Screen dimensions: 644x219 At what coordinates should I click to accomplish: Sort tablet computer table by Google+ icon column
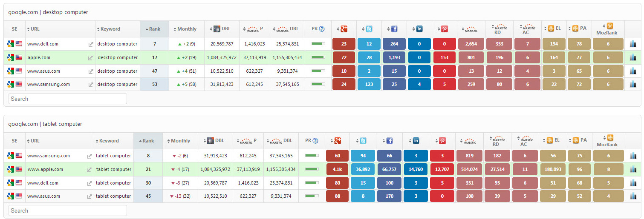tap(338, 141)
